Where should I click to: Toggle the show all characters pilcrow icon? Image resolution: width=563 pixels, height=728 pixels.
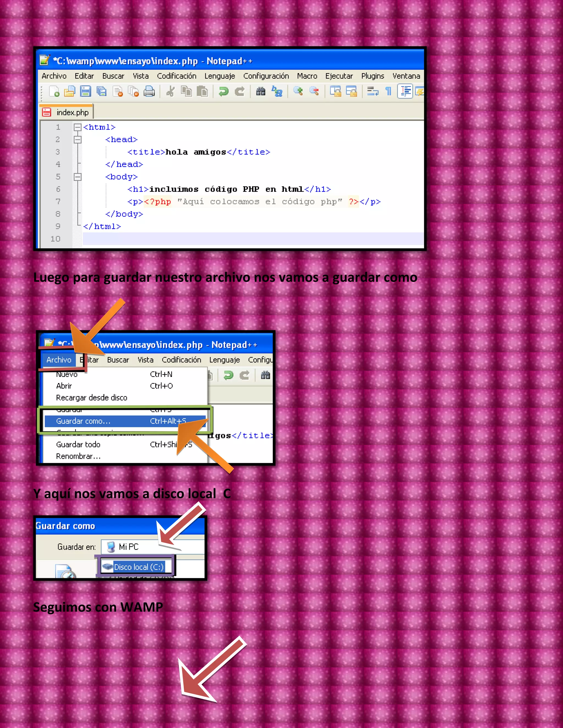tap(388, 91)
